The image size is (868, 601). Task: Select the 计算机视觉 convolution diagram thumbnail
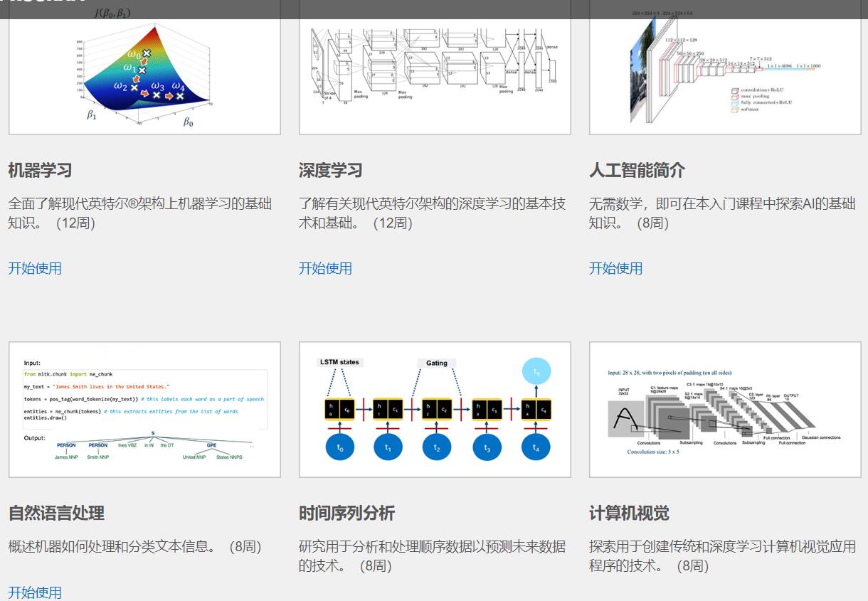click(x=725, y=410)
